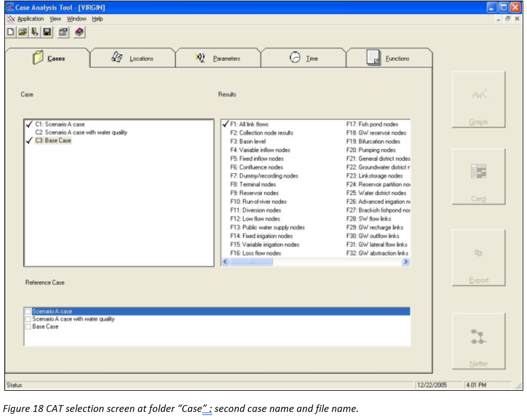
Task: Click the Graph button
Action: [478, 100]
